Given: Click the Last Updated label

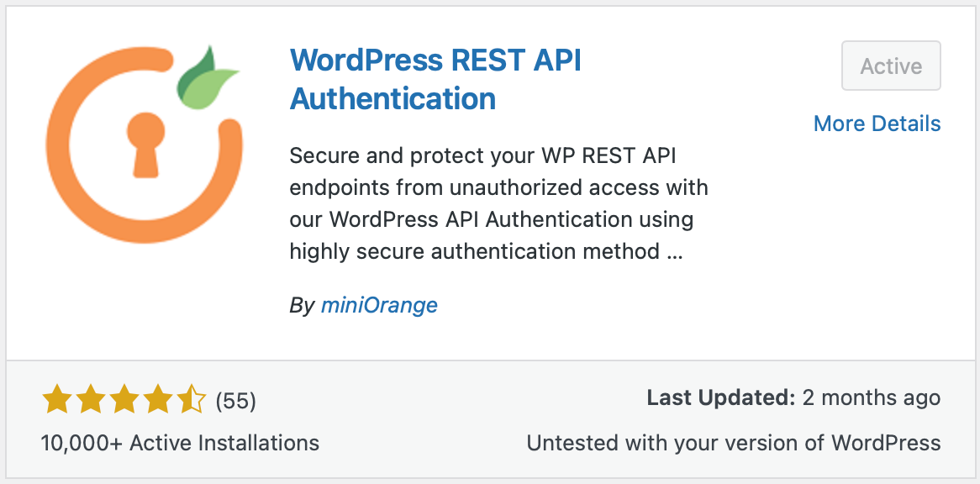Looking at the screenshot, I should click(720, 397).
